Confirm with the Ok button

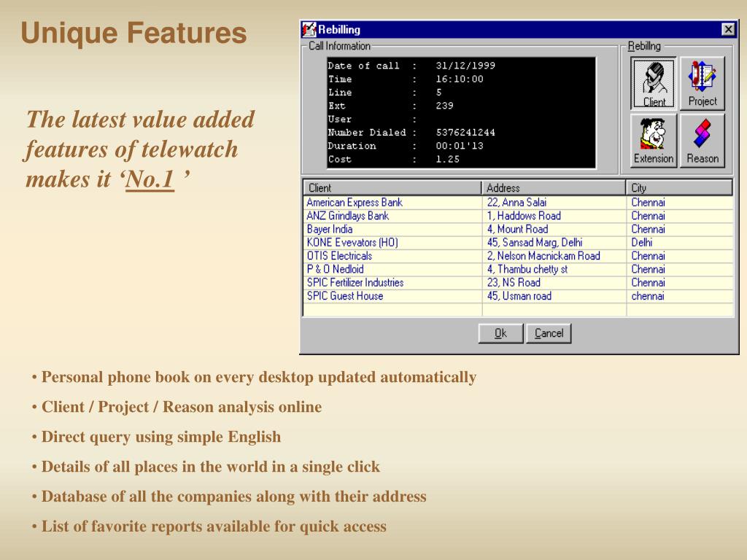500,333
